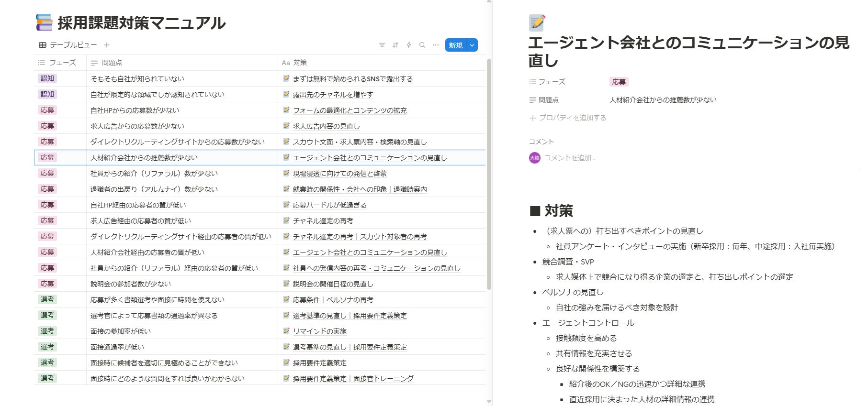Click the bullet ペルソナの見直し

coord(573,292)
